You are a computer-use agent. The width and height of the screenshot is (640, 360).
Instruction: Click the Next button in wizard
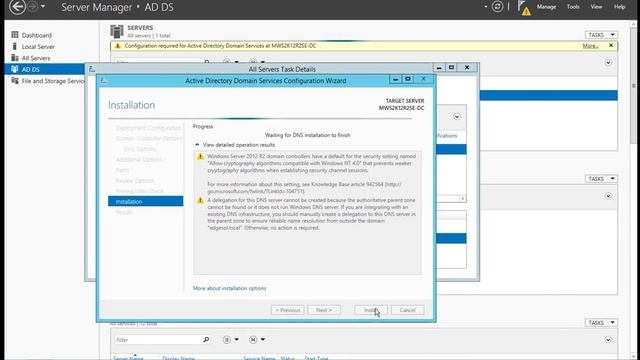click(x=324, y=310)
